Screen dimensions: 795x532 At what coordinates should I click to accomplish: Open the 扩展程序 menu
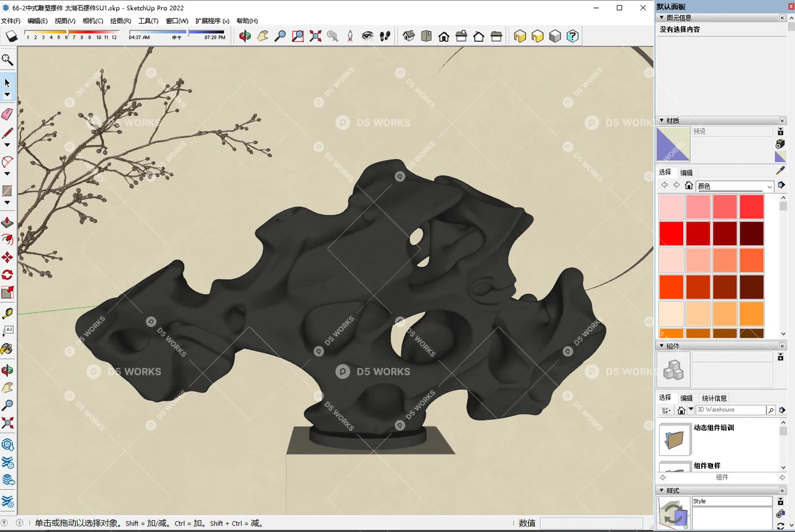[212, 20]
